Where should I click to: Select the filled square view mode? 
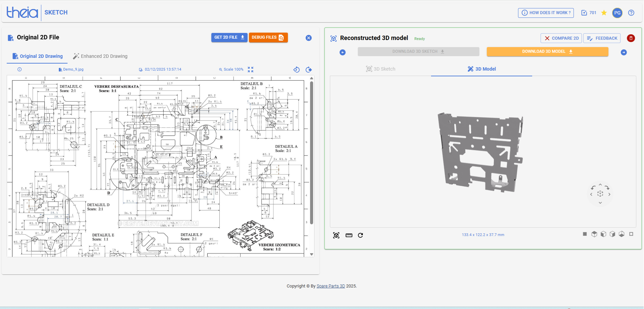pyautogui.click(x=585, y=234)
